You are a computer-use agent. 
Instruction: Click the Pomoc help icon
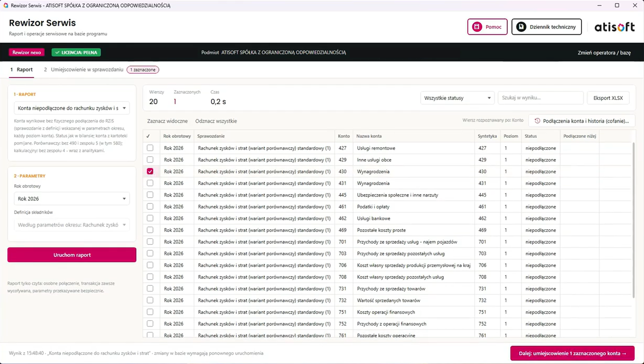[477, 27]
